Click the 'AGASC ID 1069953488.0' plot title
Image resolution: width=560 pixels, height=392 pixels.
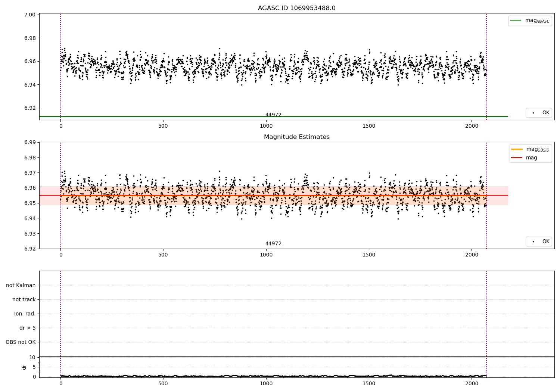pyautogui.click(x=296, y=8)
